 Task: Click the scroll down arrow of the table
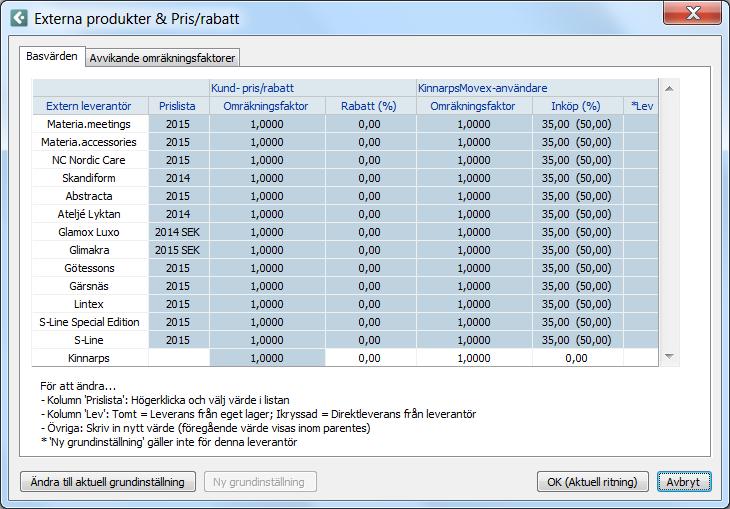(669, 357)
